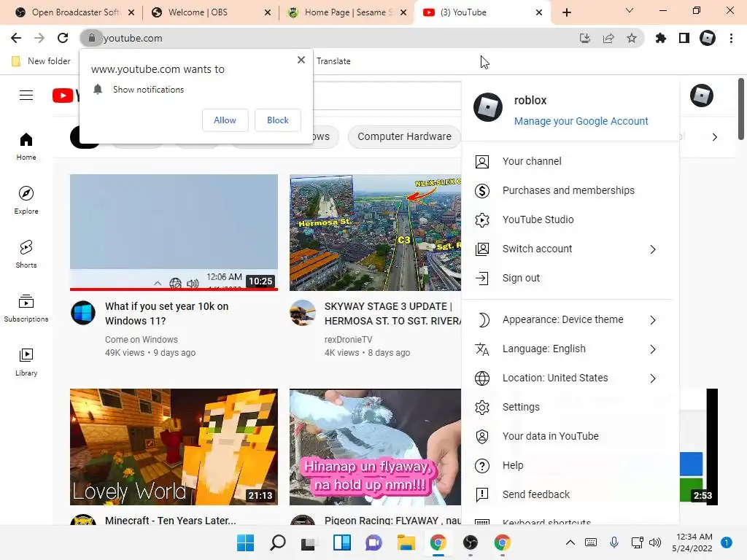
Task: Open Windows Start menu
Action: coord(245,542)
